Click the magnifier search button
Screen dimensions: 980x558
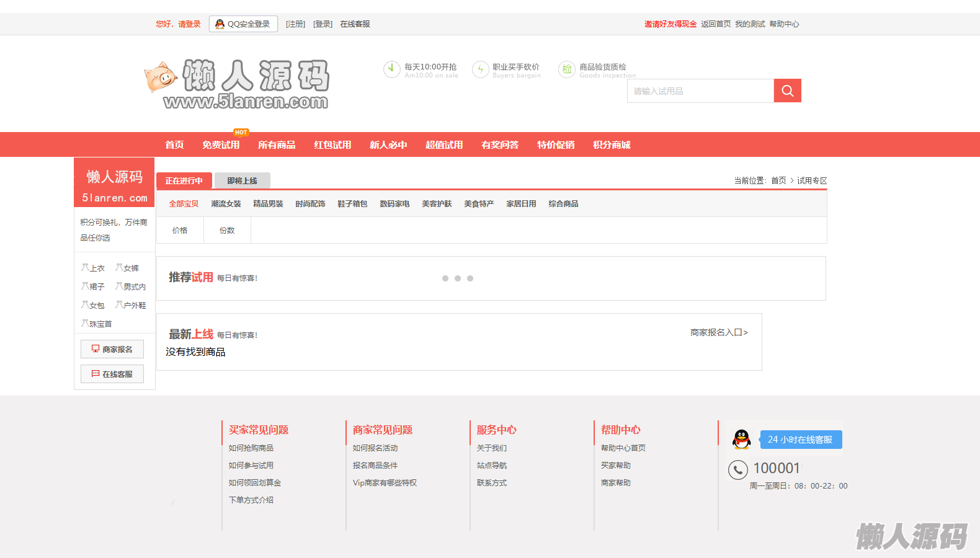(787, 91)
